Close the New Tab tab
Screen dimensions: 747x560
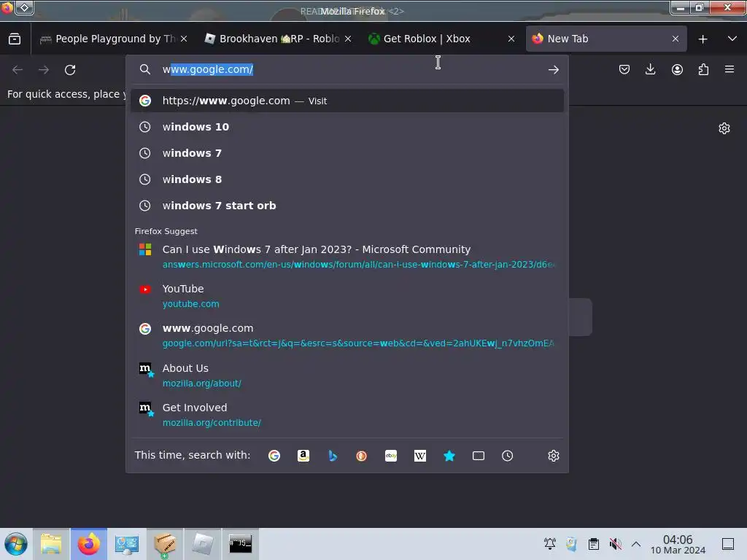[675, 39]
